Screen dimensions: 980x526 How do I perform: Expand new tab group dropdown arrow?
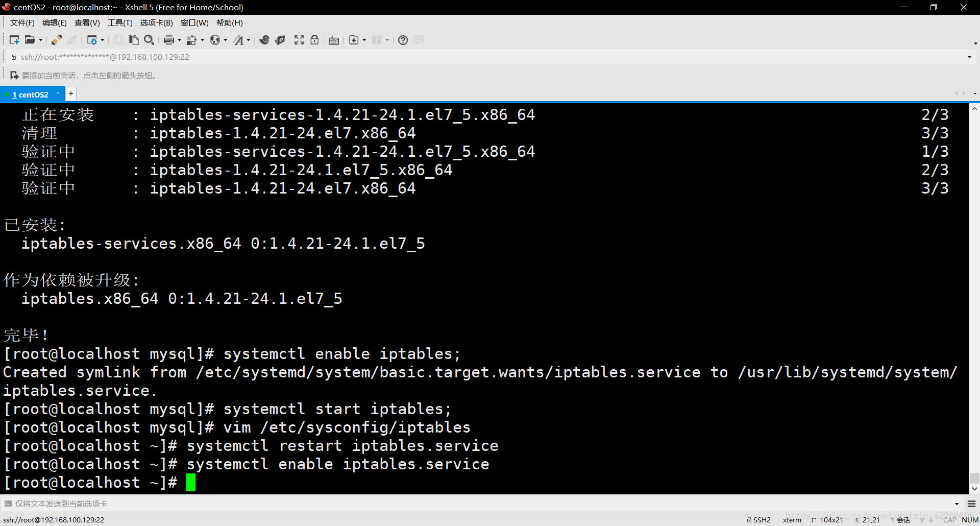click(x=364, y=40)
